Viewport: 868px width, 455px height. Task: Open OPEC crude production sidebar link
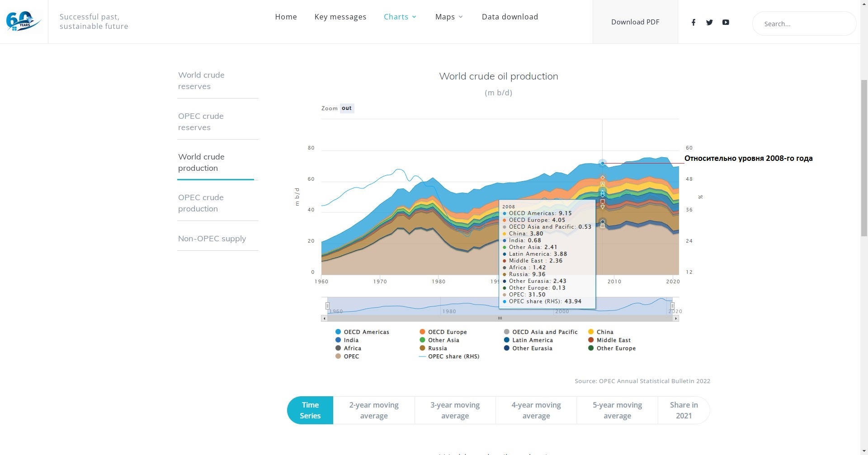[201, 203]
